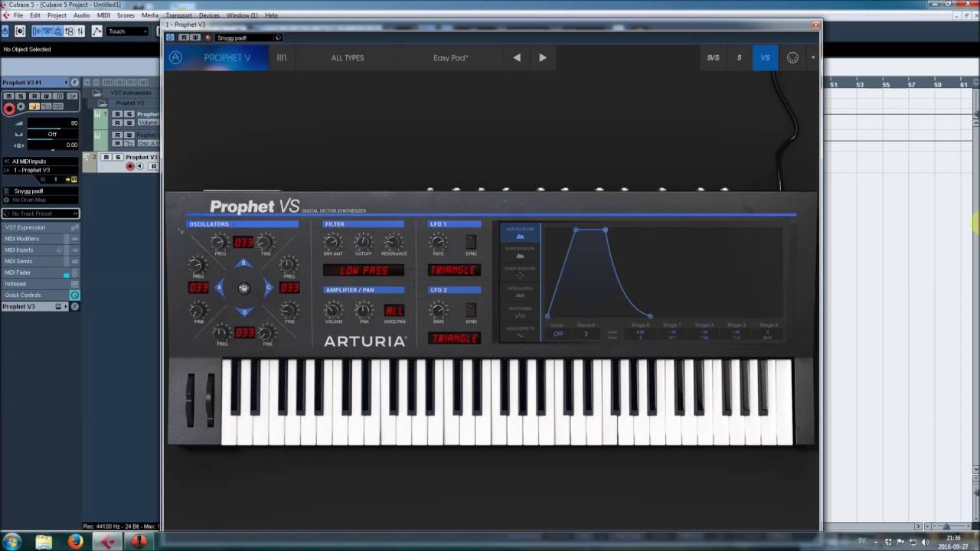The width and height of the screenshot is (980, 551).
Task: Click oscillator C arrow on joystick
Action: pyautogui.click(x=268, y=288)
